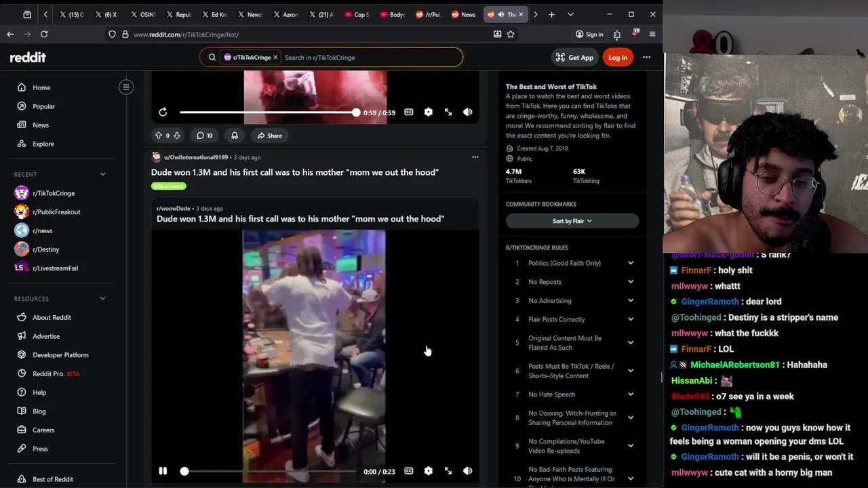
Task: Open the Explore page
Action: click(x=43, y=144)
